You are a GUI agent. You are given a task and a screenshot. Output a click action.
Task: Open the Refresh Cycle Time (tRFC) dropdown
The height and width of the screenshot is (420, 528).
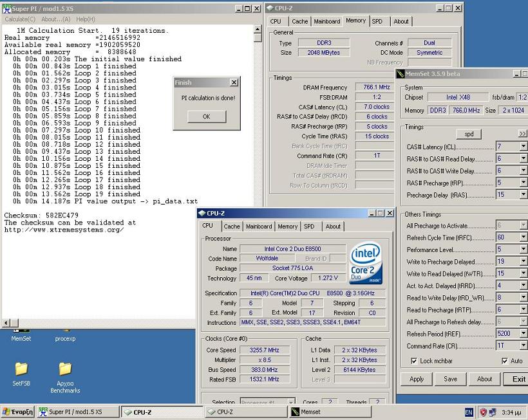tap(523, 237)
